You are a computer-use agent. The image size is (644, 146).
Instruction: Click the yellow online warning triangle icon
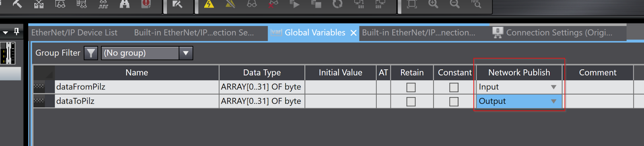[x=209, y=4]
